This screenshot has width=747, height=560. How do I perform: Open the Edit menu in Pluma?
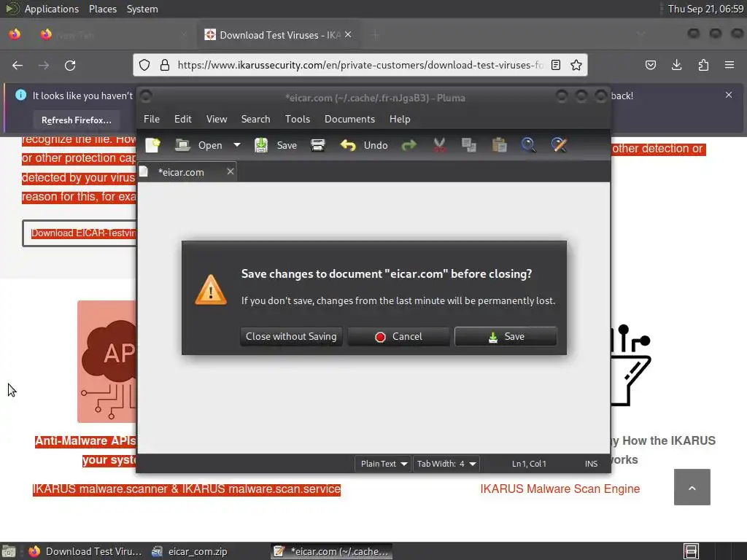tap(183, 119)
